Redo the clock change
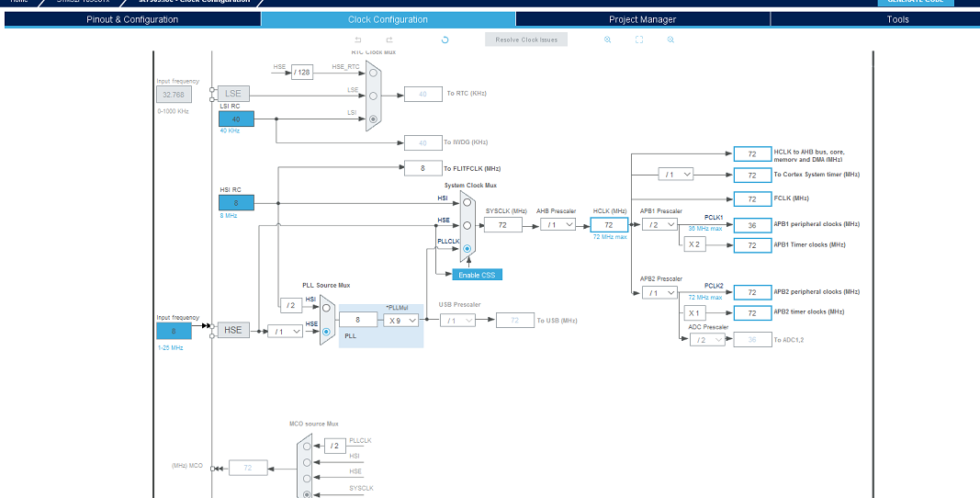Screen dimensions: 980x498 tap(389, 40)
